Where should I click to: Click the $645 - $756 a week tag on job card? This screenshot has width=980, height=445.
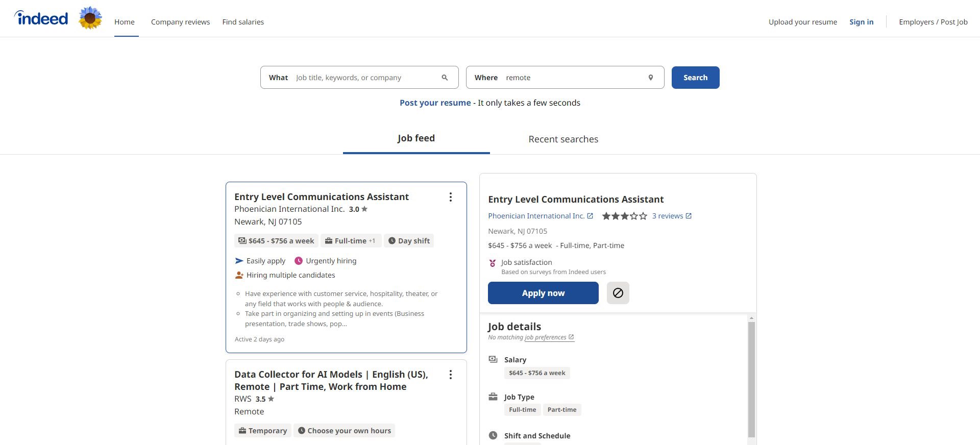276,241
